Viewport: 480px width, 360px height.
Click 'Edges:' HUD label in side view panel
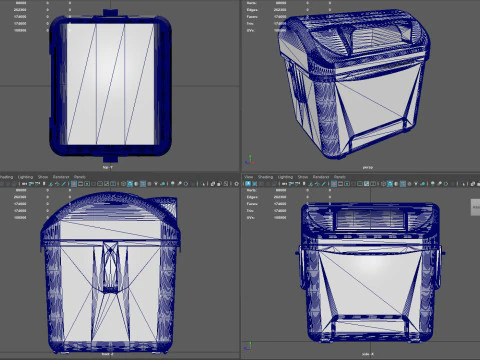252,197
